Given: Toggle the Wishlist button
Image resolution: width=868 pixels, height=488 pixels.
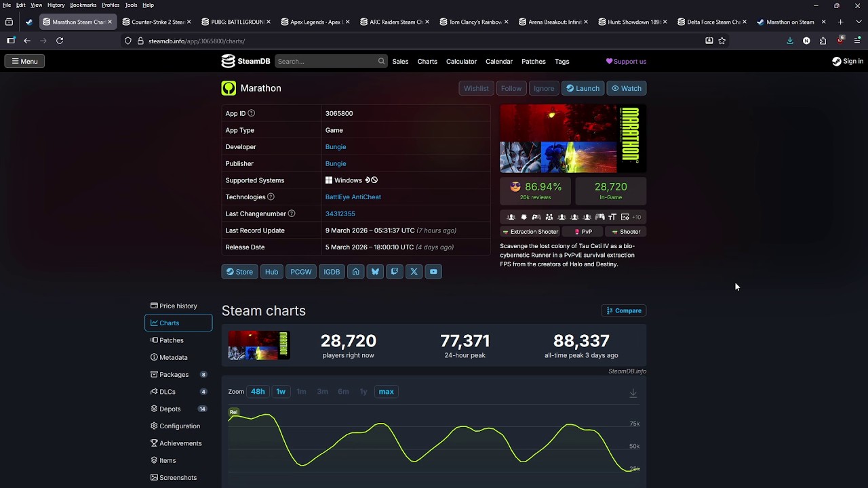Looking at the screenshot, I should coord(476,88).
